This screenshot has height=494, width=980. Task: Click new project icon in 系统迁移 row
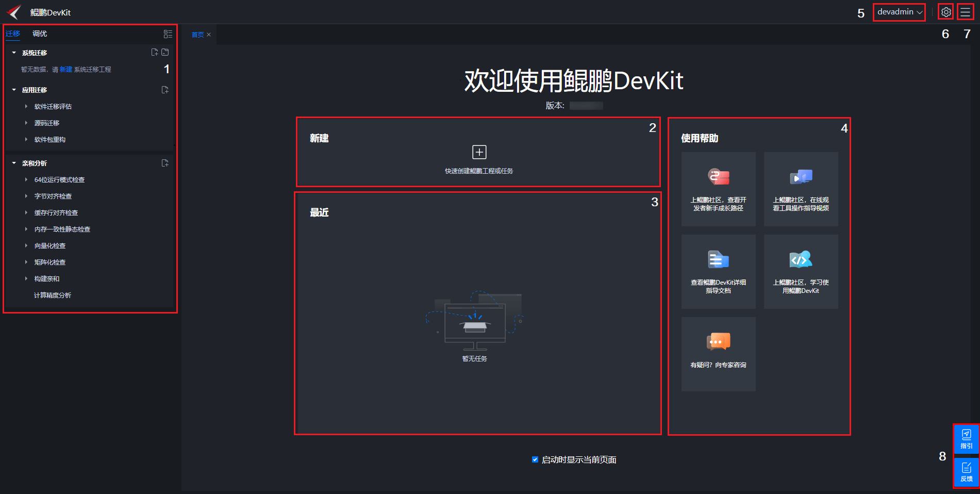coord(155,53)
